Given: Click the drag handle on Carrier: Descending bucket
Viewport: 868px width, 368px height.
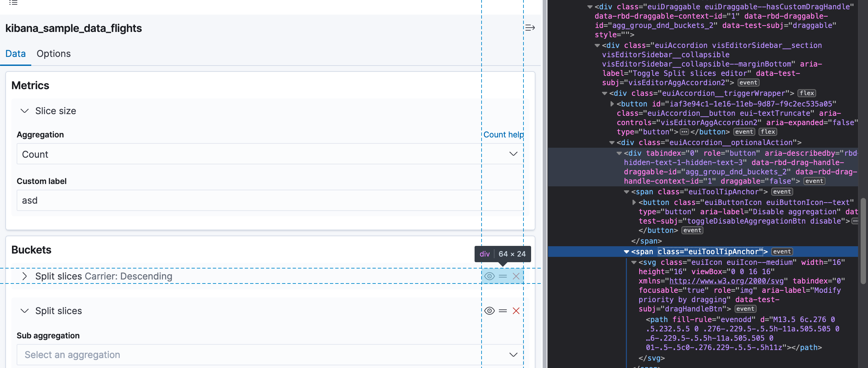Looking at the screenshot, I should (503, 276).
